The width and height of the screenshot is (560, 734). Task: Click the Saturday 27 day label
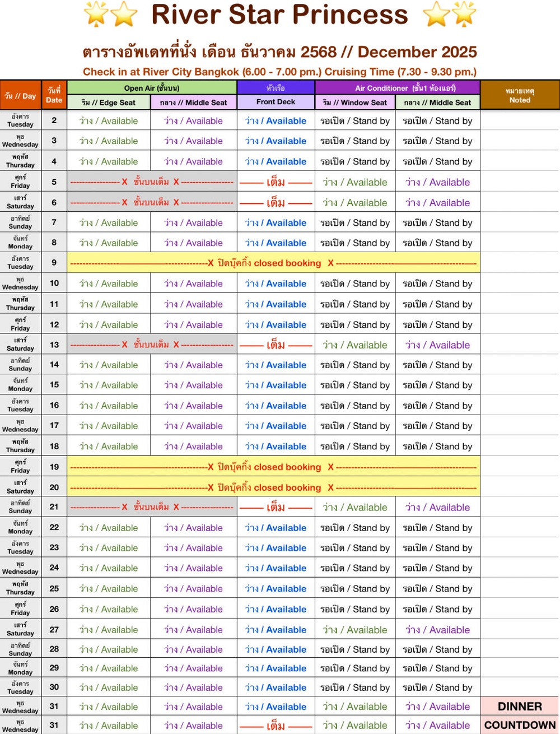20,629
